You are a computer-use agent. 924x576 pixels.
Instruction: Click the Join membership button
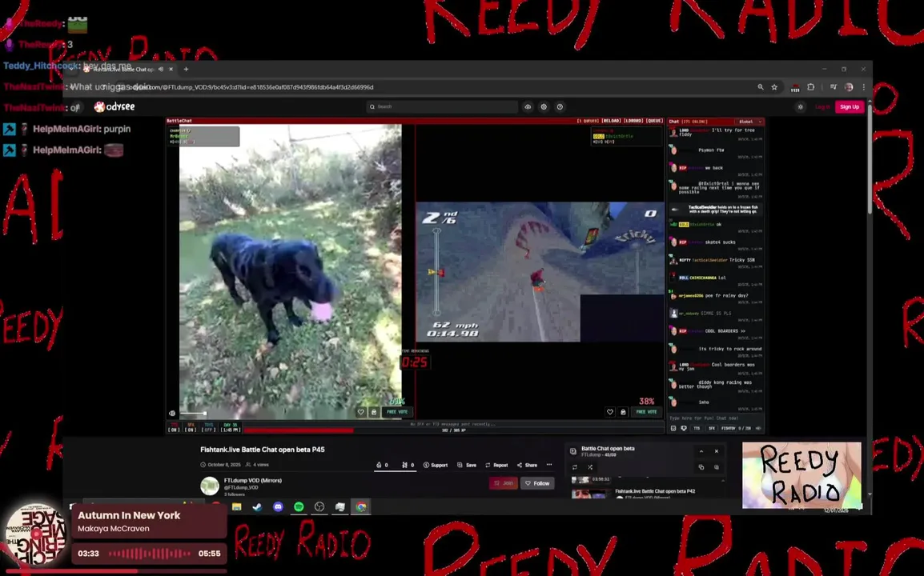pos(503,483)
